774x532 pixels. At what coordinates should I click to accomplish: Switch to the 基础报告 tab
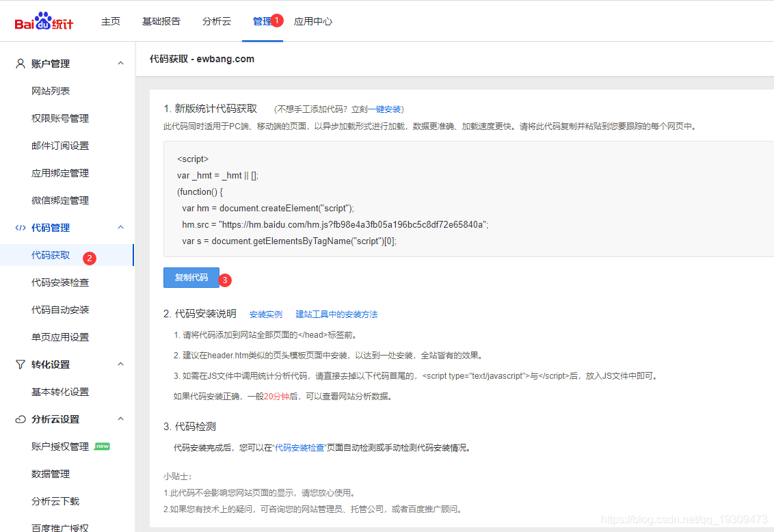161,21
